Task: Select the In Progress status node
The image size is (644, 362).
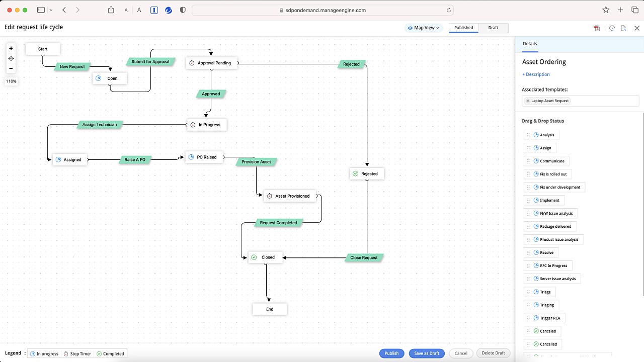Action: [x=207, y=125]
